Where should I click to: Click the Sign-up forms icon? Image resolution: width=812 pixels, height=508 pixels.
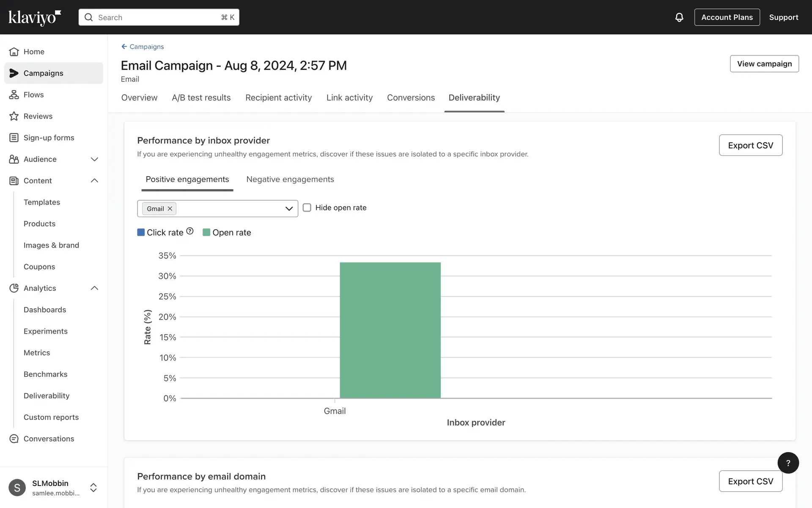click(x=14, y=138)
